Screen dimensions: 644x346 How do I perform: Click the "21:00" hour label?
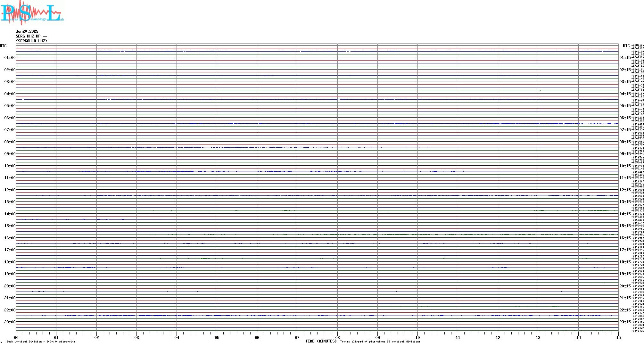[10, 298]
